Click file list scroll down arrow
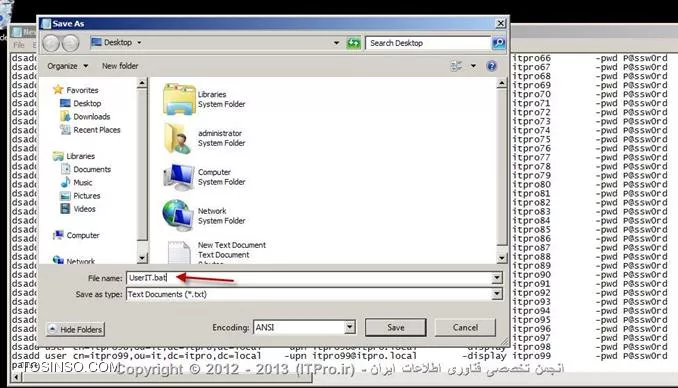This screenshot has width=678, height=388. [501, 258]
